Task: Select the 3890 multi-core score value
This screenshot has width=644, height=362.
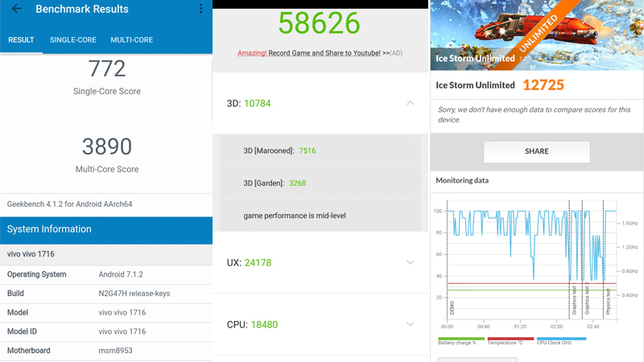Action: [107, 146]
